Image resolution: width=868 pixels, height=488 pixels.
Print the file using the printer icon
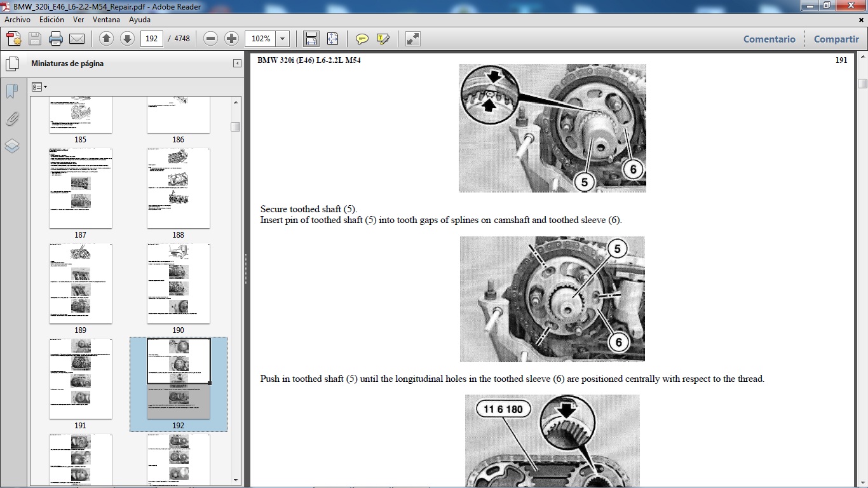tap(56, 39)
